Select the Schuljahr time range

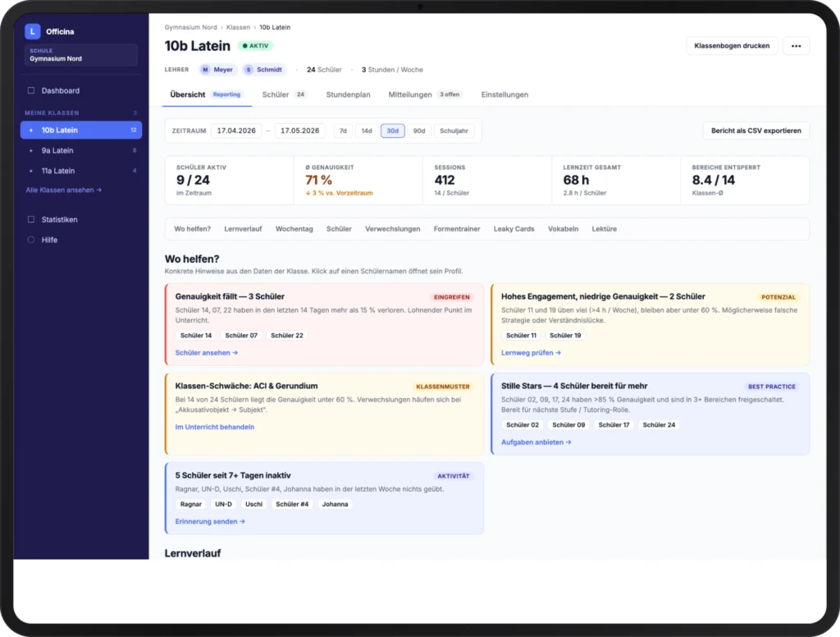pos(454,131)
